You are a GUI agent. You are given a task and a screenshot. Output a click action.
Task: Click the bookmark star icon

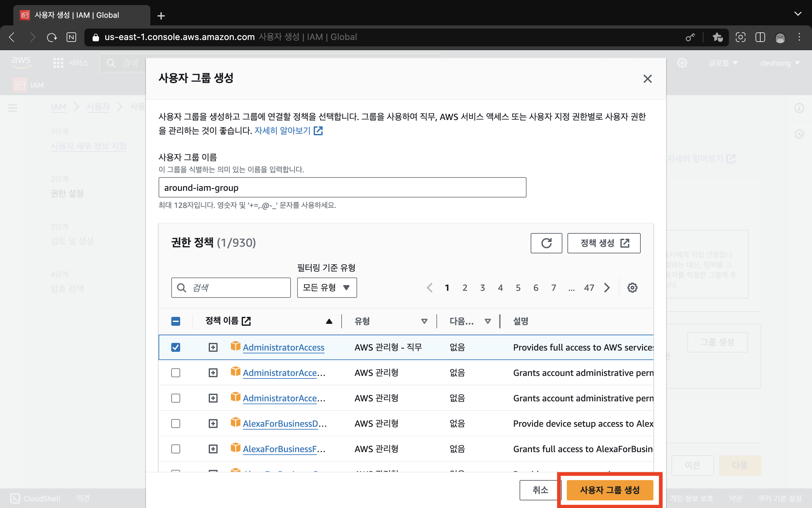pos(717,37)
